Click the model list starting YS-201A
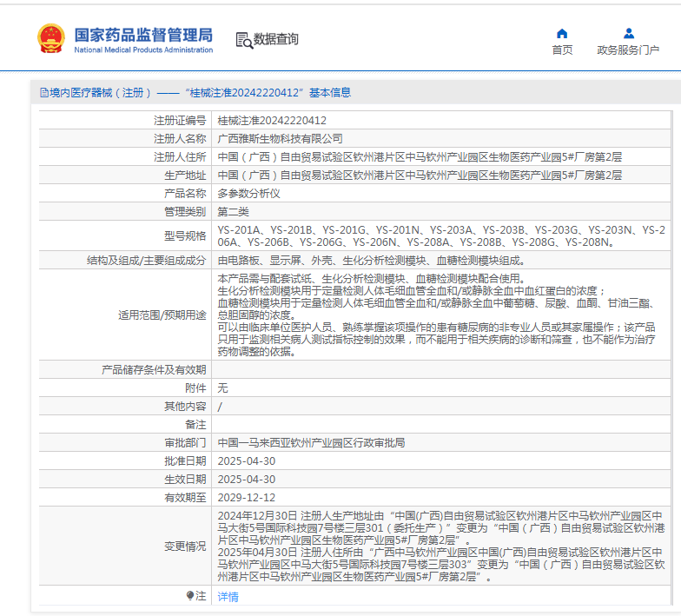Screen dimensions: 681x616 441,236
